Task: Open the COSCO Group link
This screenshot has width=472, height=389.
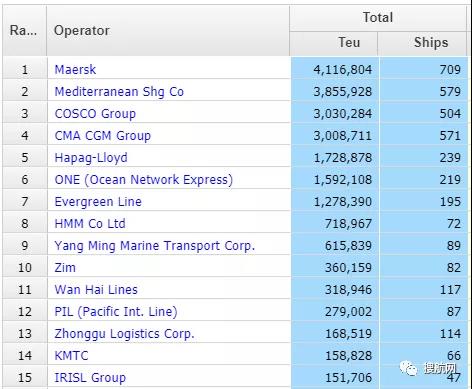Action: pos(95,114)
